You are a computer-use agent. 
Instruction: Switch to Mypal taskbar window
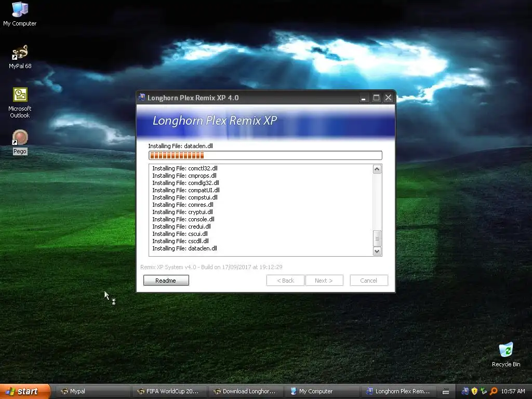[x=92, y=391]
